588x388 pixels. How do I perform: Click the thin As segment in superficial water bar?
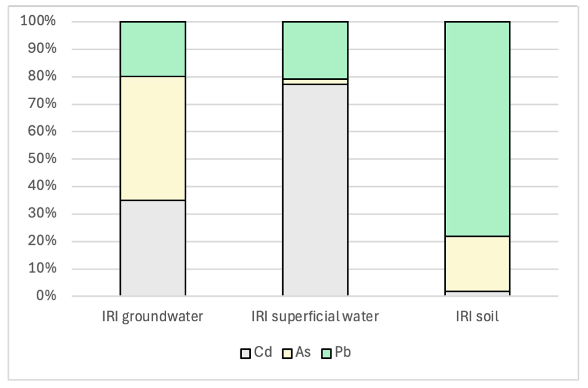tap(315, 81)
